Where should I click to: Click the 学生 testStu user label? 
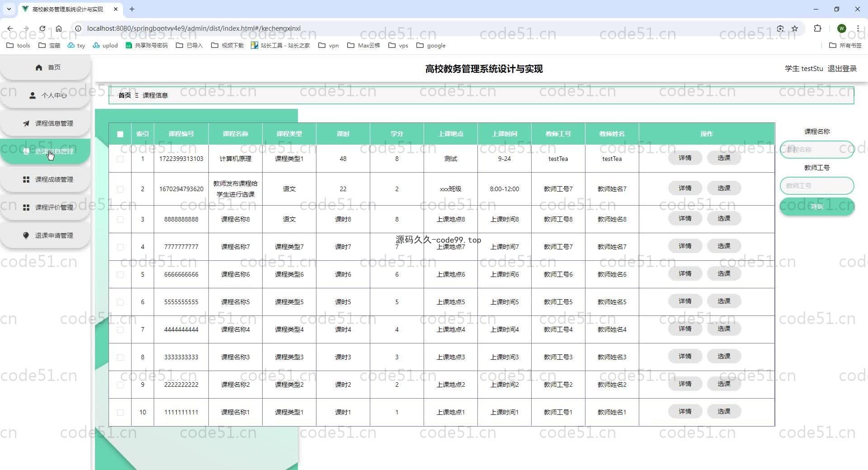[804, 68]
